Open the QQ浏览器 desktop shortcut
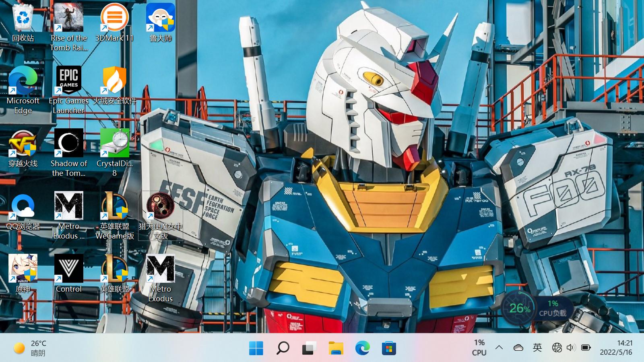 (x=23, y=210)
